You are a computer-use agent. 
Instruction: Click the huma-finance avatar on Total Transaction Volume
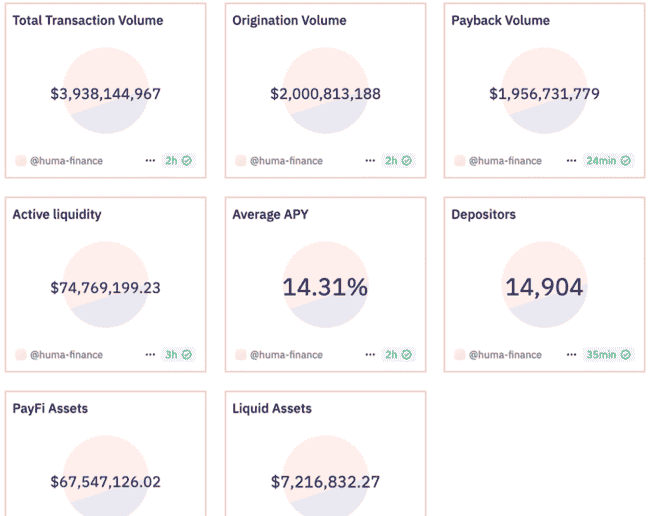(x=21, y=160)
